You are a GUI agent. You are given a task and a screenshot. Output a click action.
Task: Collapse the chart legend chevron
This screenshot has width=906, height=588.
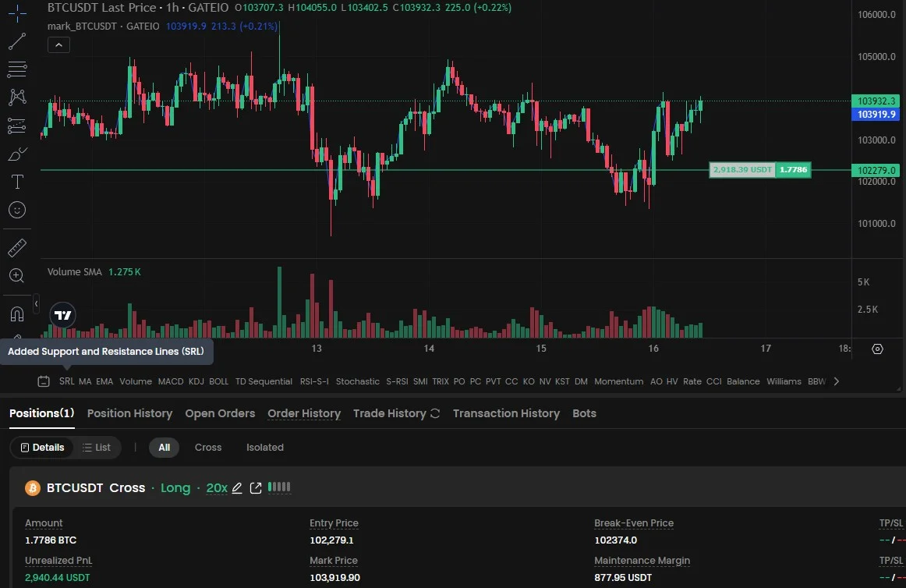(x=59, y=44)
